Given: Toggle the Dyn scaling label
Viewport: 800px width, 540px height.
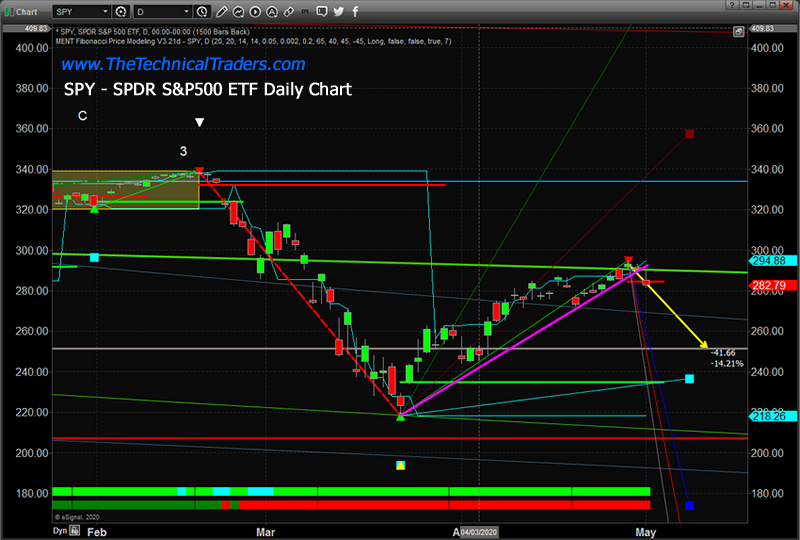Looking at the screenshot, I should pyautogui.click(x=60, y=531).
